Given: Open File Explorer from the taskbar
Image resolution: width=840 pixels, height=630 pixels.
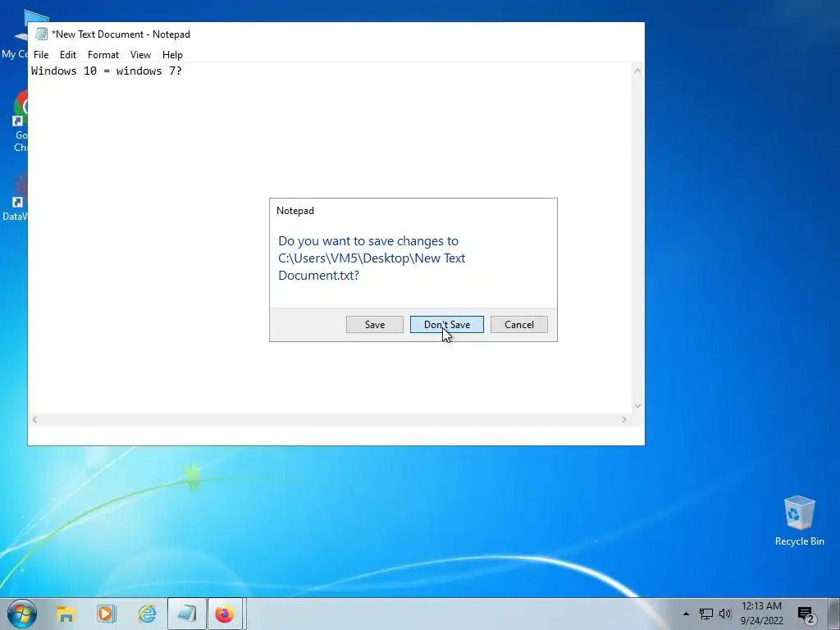Looking at the screenshot, I should coord(66,614).
